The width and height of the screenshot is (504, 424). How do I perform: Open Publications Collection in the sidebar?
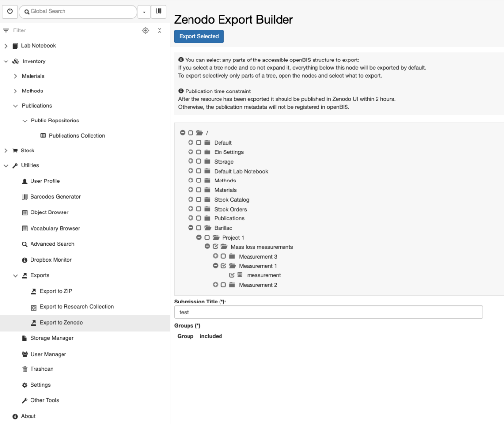77,136
